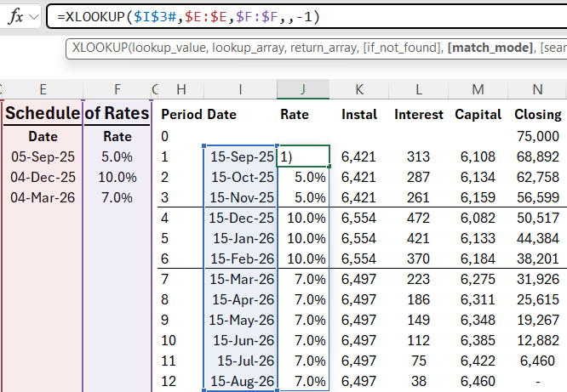Click the active editing cell showing 1)
This screenshot has height=392, width=567.
(303, 156)
